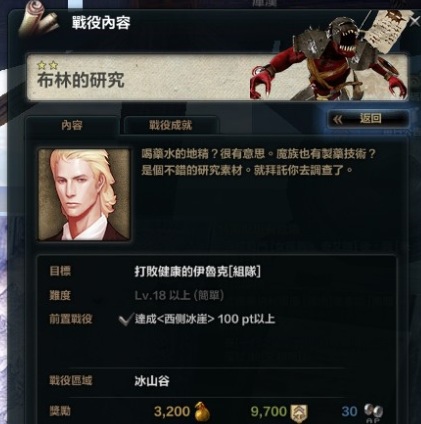The width and height of the screenshot is (421, 424).
Task: Click the 9,700 experience reward amount
Action: click(269, 412)
